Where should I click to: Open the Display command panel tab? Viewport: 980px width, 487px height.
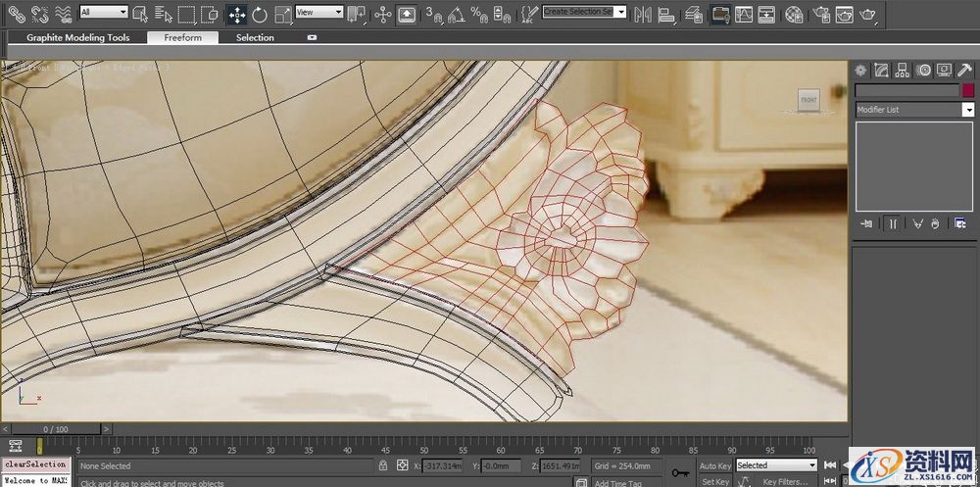click(944, 70)
